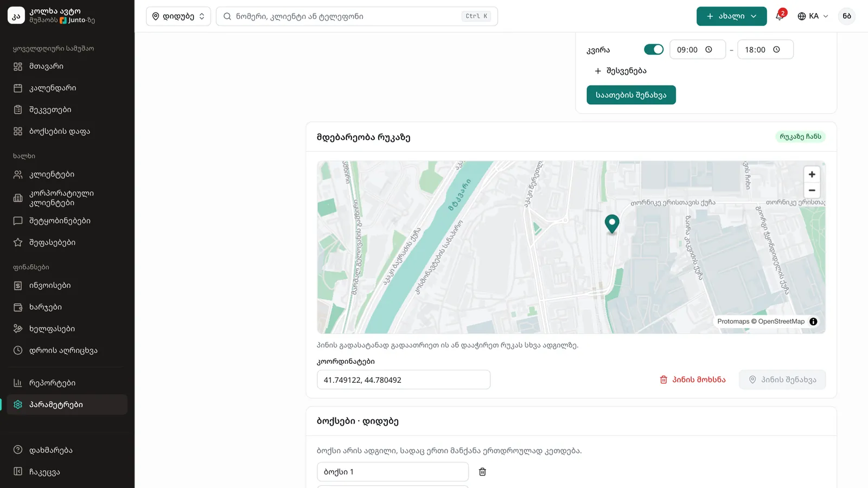Open map attribution info icon

coord(813,322)
